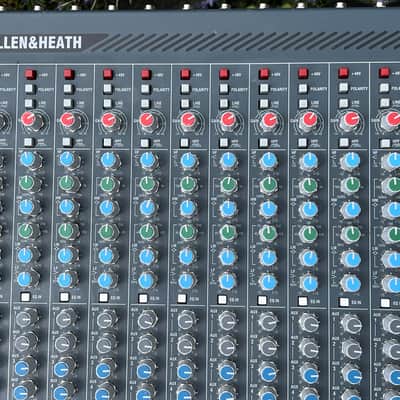Toggle LINE button on third full channel strip
This screenshot has width=400, height=400.
click(x=107, y=103)
